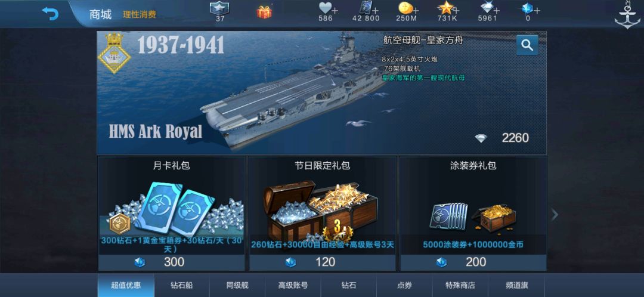644x297 pixels.
Task: Open the red gift box icon
Action: click(x=264, y=12)
